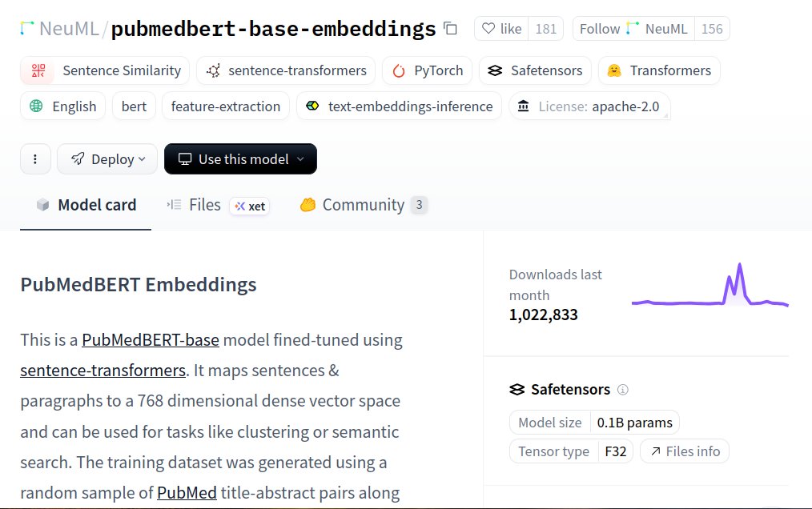Copy model name with the copy icon
This screenshot has height=509, width=812.
451,29
